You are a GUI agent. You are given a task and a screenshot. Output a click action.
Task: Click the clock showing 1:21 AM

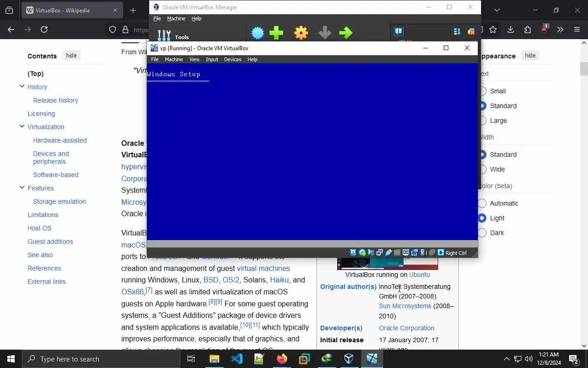tap(548, 355)
